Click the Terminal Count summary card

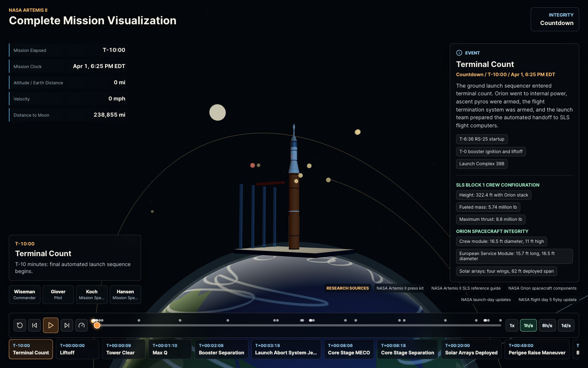(x=75, y=258)
